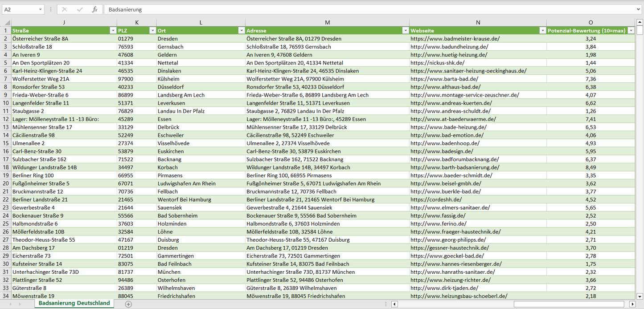The image size is (644, 309).
Task: Expand the Name Box dropdown arrow
Action: pos(40,9)
